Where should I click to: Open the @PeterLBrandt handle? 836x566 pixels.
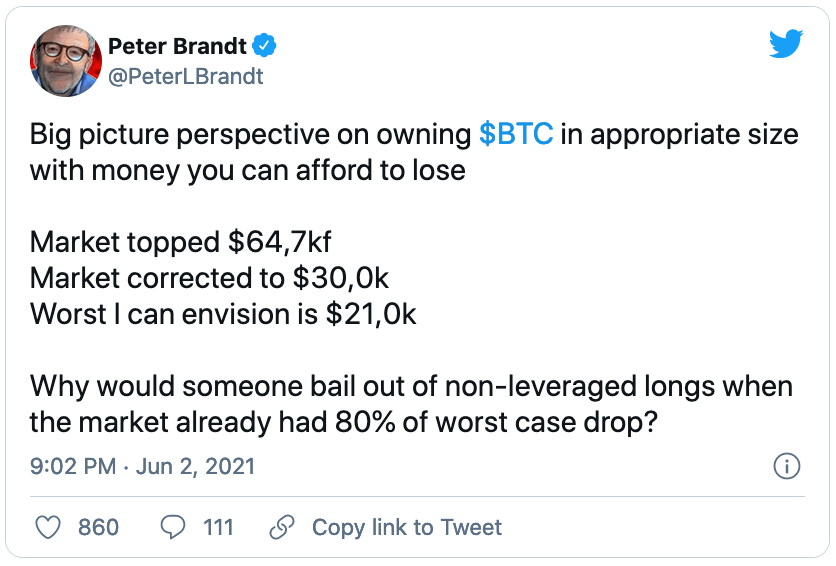tap(186, 76)
